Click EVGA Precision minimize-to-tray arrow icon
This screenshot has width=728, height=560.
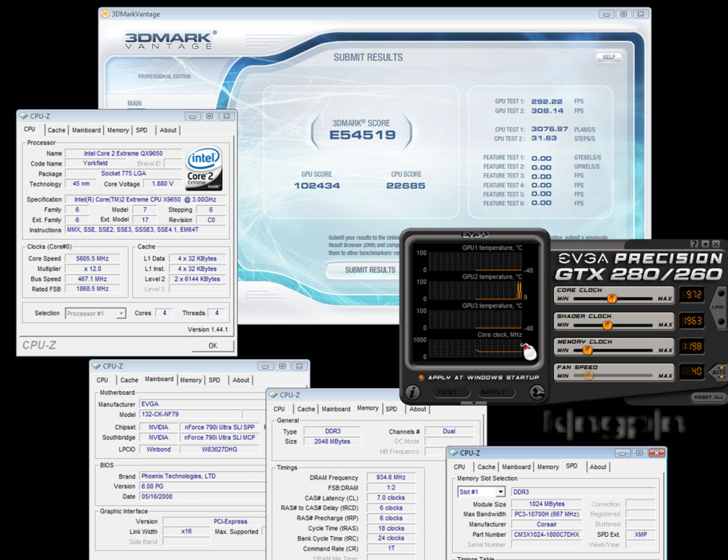coord(705,244)
